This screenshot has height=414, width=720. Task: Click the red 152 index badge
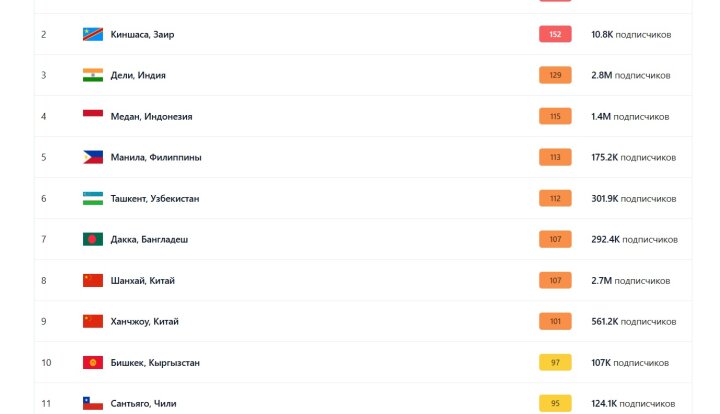click(555, 34)
